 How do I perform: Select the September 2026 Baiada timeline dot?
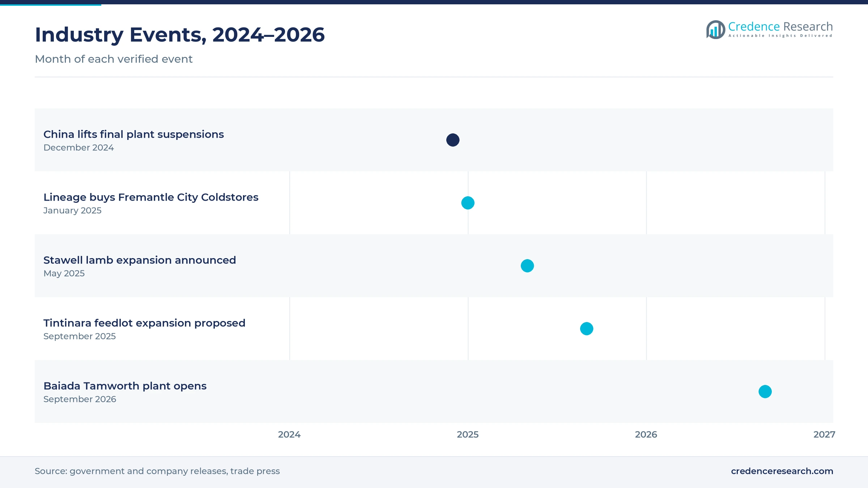point(765,391)
